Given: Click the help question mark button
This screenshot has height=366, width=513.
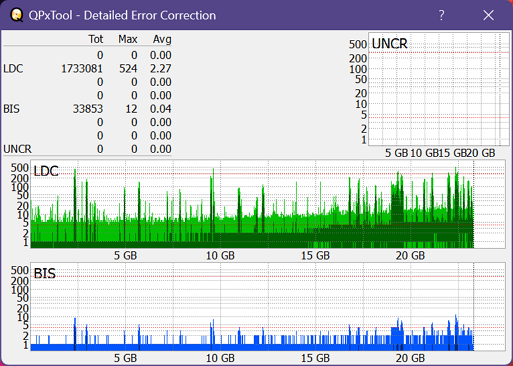Looking at the screenshot, I should pos(441,15).
